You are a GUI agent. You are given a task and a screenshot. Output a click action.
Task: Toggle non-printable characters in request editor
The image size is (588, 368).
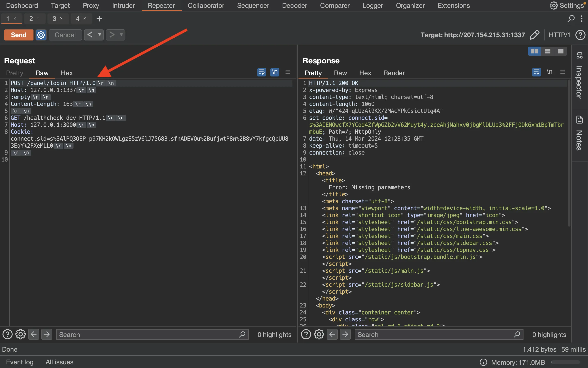[x=275, y=72]
